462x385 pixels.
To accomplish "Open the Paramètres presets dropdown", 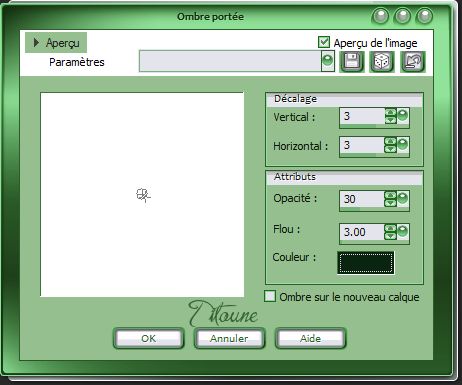I will coord(328,61).
